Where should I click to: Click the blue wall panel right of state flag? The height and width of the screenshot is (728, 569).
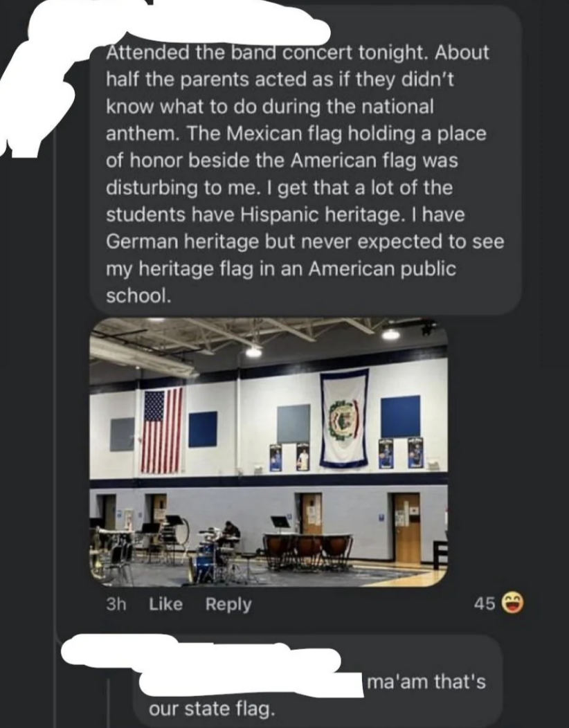coord(400,417)
